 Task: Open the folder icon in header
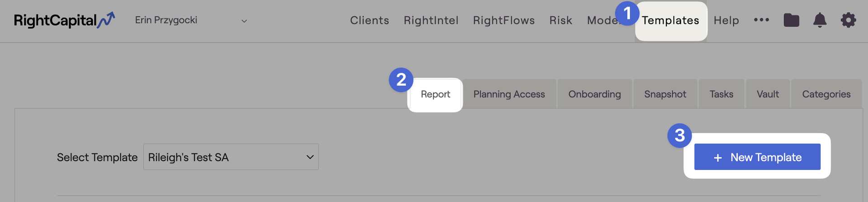click(791, 20)
